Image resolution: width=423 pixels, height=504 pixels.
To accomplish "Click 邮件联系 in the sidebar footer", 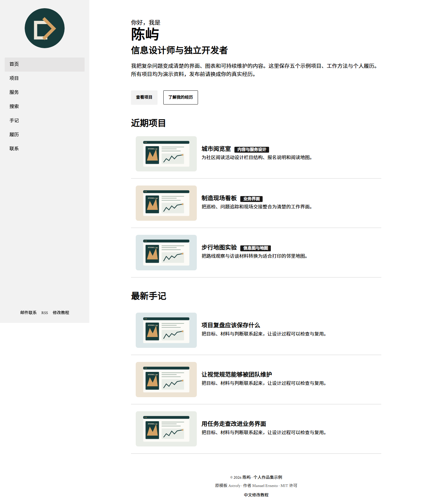I will click(28, 313).
